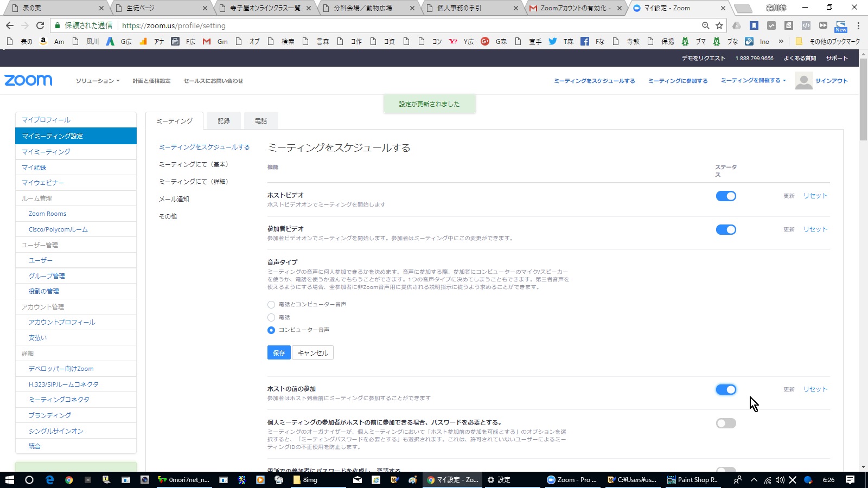Click the キャンセル button
Viewport: 868px width, 488px height.
click(x=313, y=353)
